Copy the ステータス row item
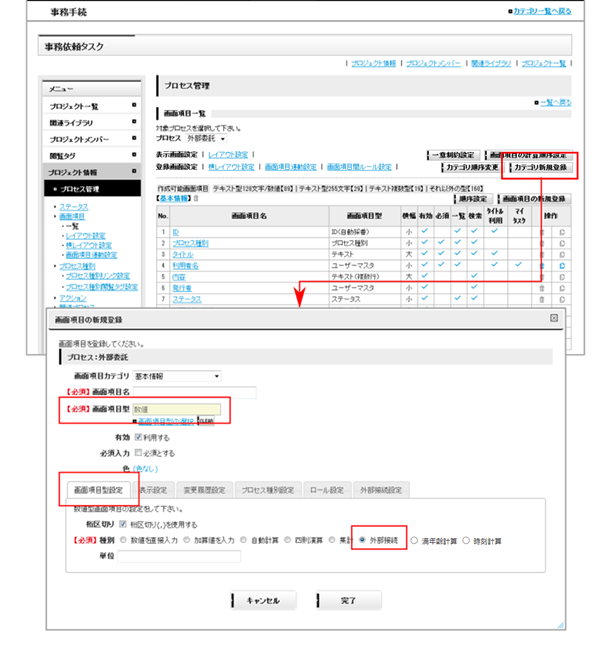 [x=562, y=299]
